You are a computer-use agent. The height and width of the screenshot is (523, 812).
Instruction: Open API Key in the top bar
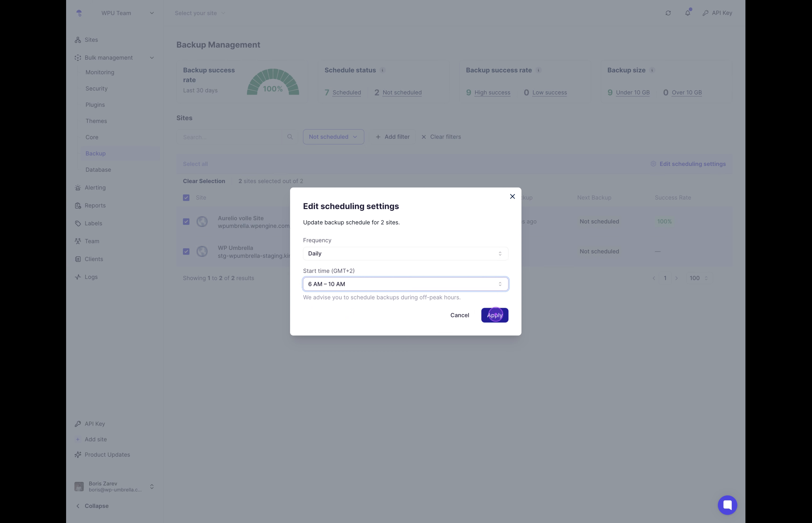tap(717, 13)
